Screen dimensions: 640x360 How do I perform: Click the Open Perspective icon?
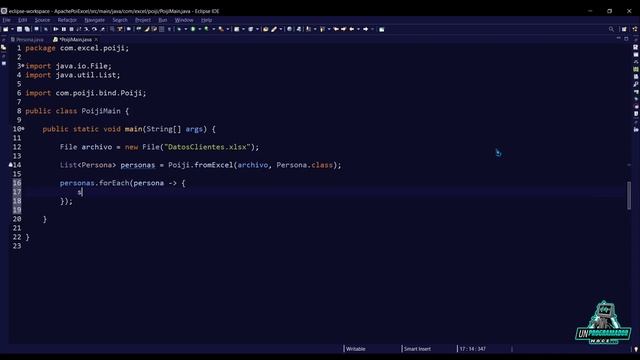(624, 29)
